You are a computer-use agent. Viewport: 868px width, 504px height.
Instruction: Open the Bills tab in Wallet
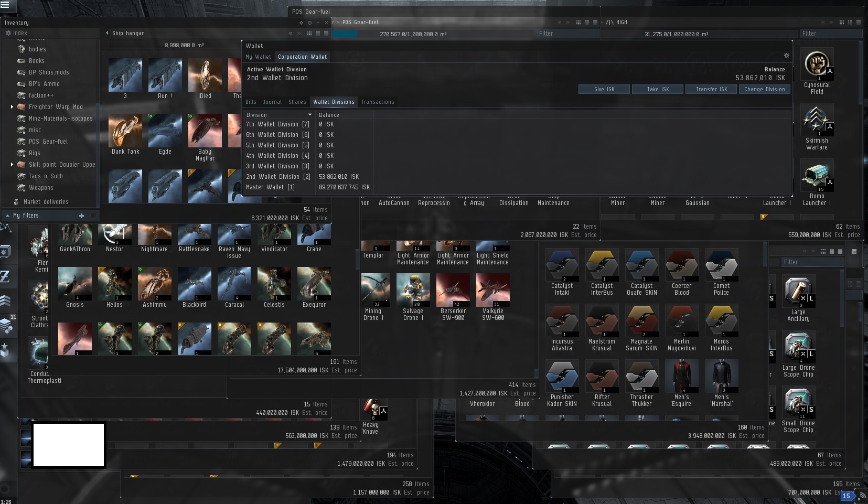pos(251,102)
